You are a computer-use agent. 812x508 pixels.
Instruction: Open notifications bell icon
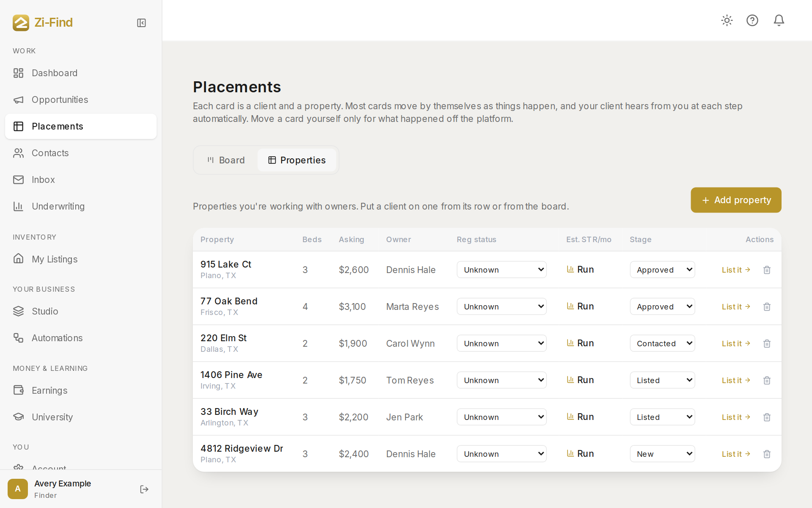tap(779, 20)
